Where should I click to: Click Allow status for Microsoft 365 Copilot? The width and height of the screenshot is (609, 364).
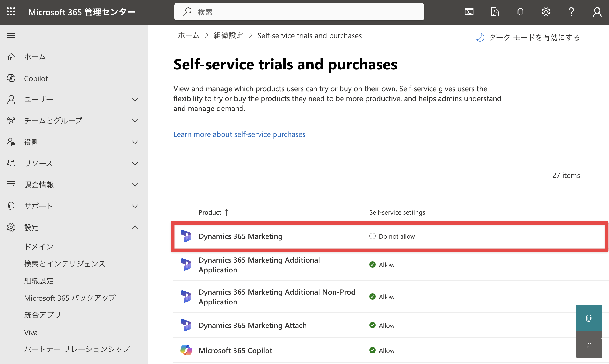(x=382, y=350)
